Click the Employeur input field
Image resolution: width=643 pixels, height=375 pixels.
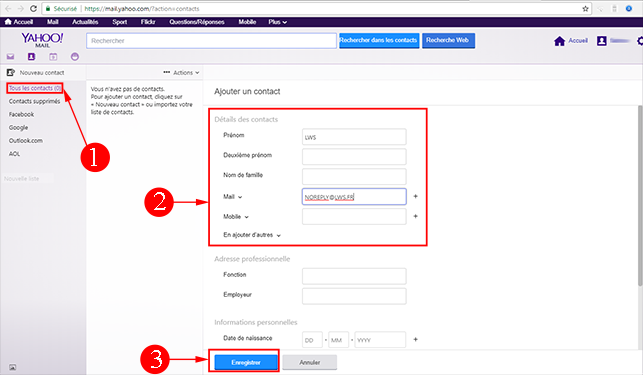point(354,296)
